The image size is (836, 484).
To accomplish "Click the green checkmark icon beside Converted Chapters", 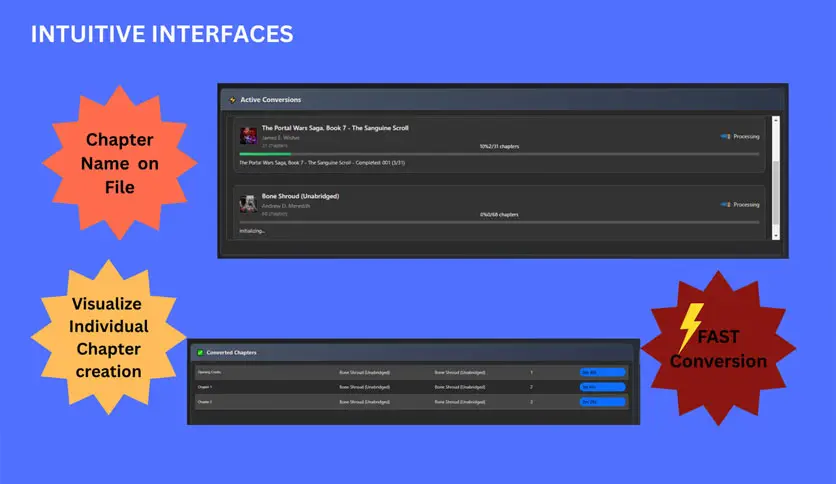I will [x=200, y=352].
